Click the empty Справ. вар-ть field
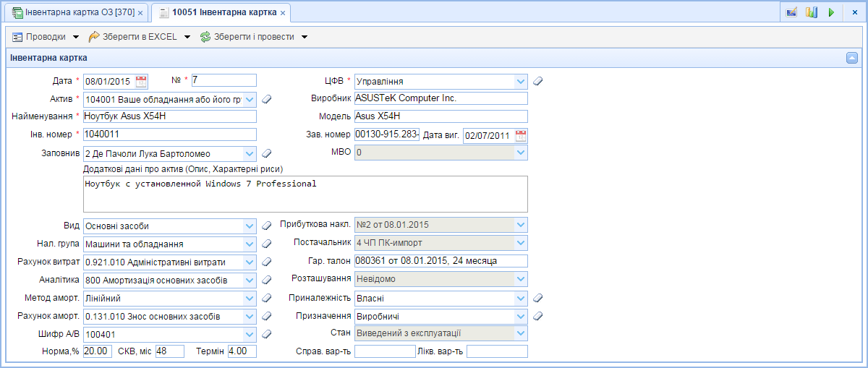Screen dimensions: 868x368 point(385,351)
